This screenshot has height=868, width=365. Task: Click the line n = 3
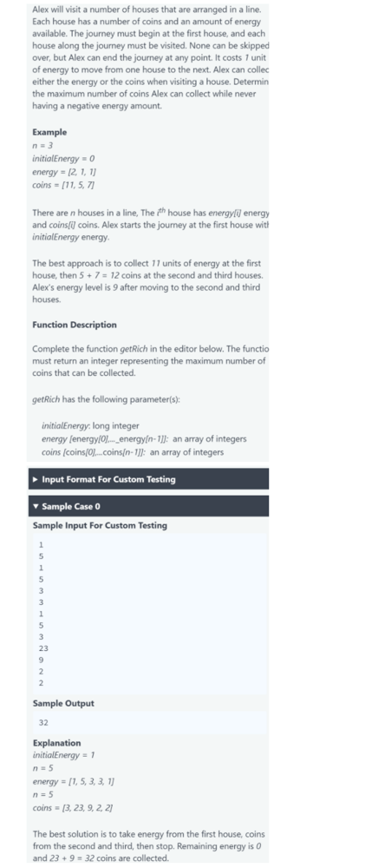click(x=42, y=146)
